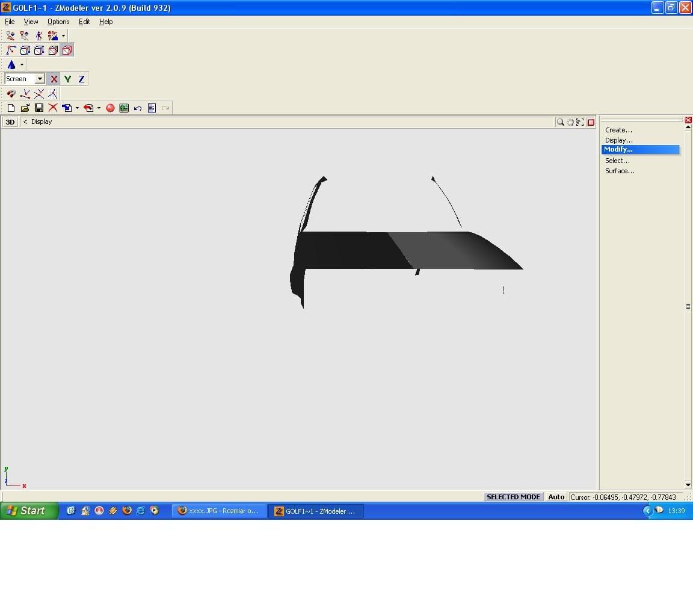Screen dimensions: 693x616
Task: Open the Screen coordinate system dropdown
Action: [40, 79]
